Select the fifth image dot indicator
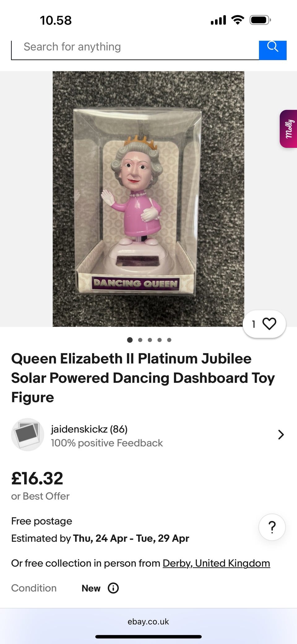This screenshot has width=297, height=644. point(169,340)
